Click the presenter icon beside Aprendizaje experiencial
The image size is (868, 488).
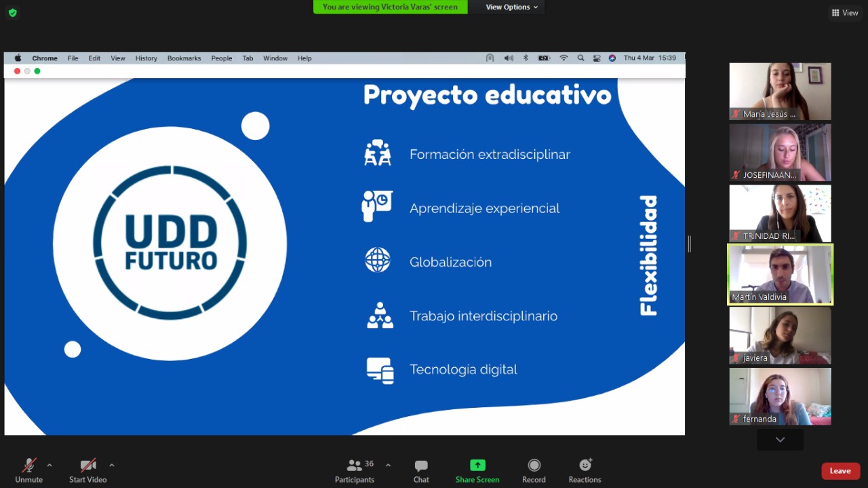tap(377, 206)
